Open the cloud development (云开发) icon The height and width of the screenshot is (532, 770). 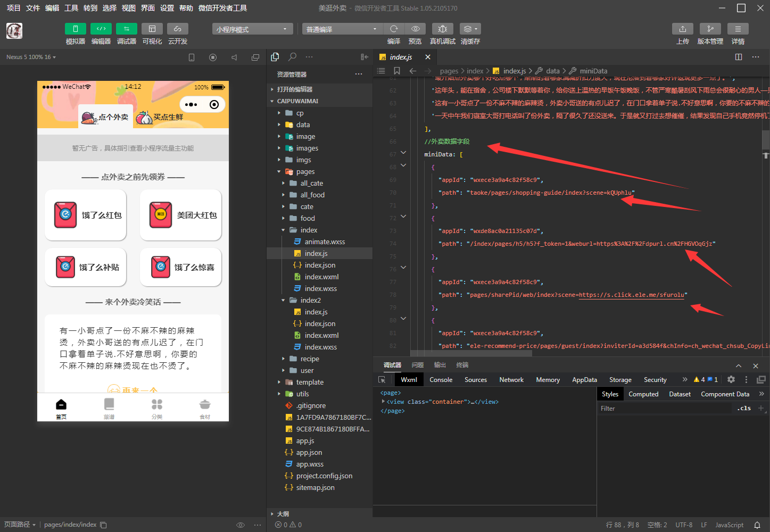pyautogui.click(x=178, y=29)
